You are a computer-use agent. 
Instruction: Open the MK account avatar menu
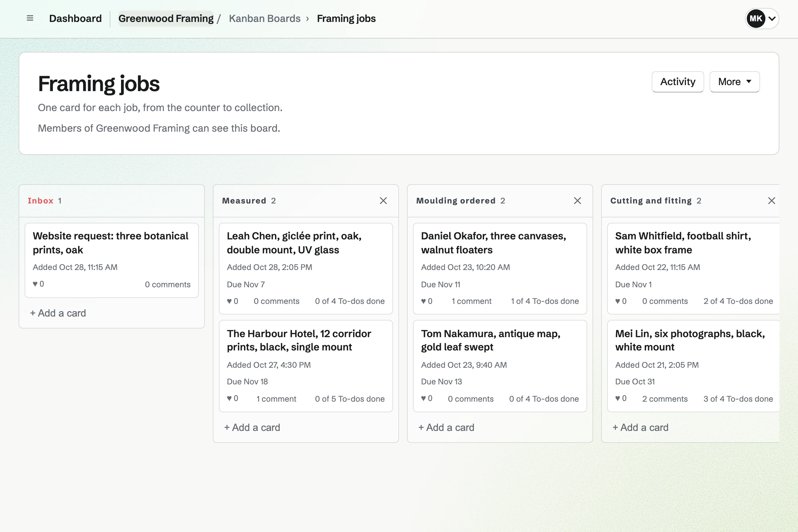pos(762,18)
